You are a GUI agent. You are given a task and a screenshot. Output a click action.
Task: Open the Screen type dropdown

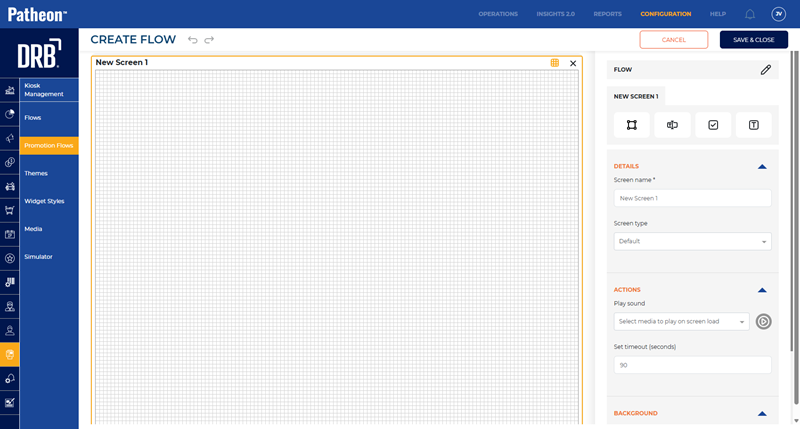point(692,241)
